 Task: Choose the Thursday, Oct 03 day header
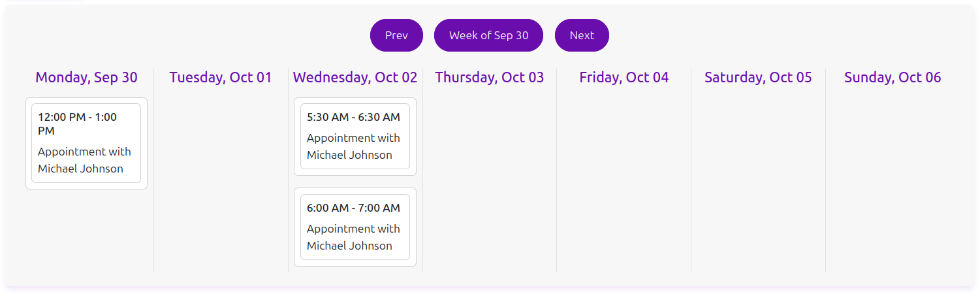tap(490, 77)
